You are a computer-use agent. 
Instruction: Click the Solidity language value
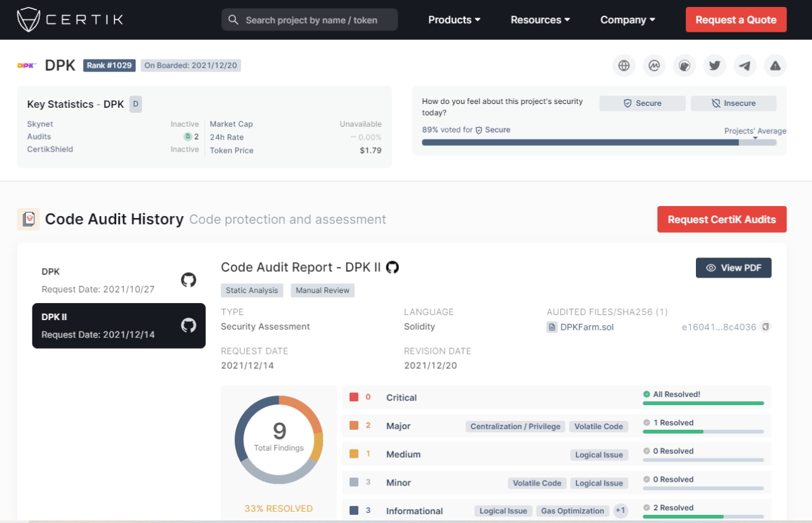(419, 326)
